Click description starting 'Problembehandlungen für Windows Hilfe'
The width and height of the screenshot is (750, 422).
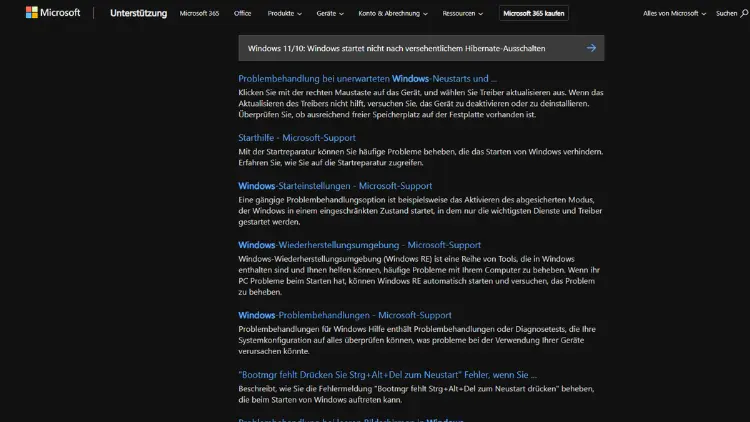pos(417,340)
